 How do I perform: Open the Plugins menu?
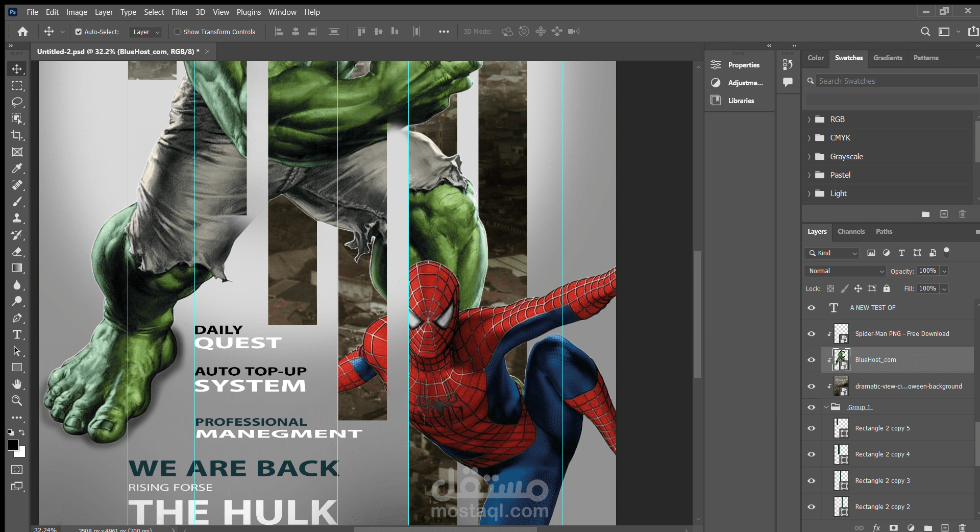point(249,12)
